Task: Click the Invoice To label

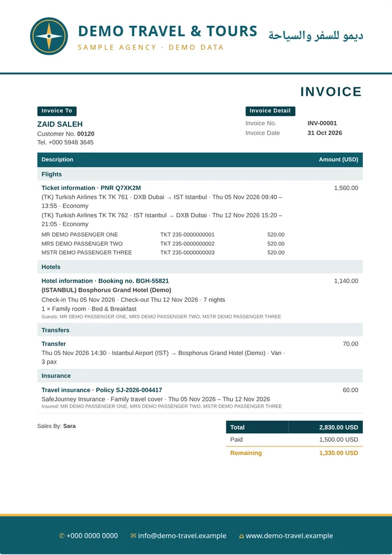Action: (57, 111)
